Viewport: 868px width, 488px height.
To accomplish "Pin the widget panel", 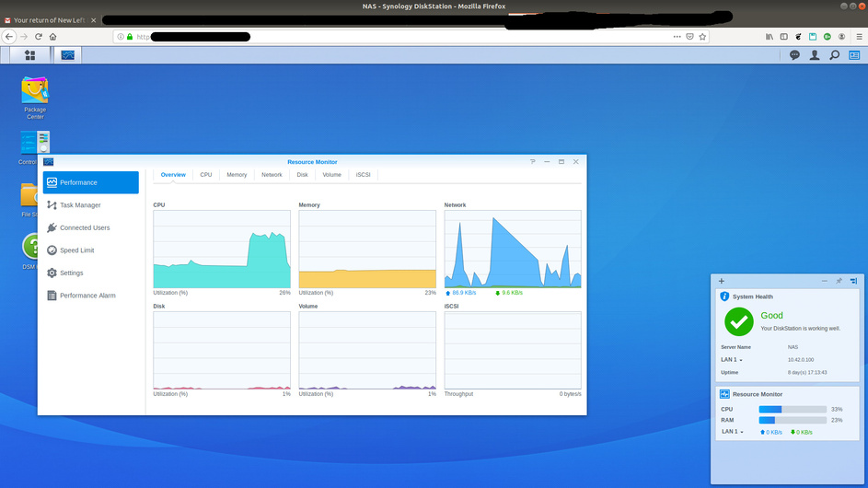I will (x=839, y=282).
